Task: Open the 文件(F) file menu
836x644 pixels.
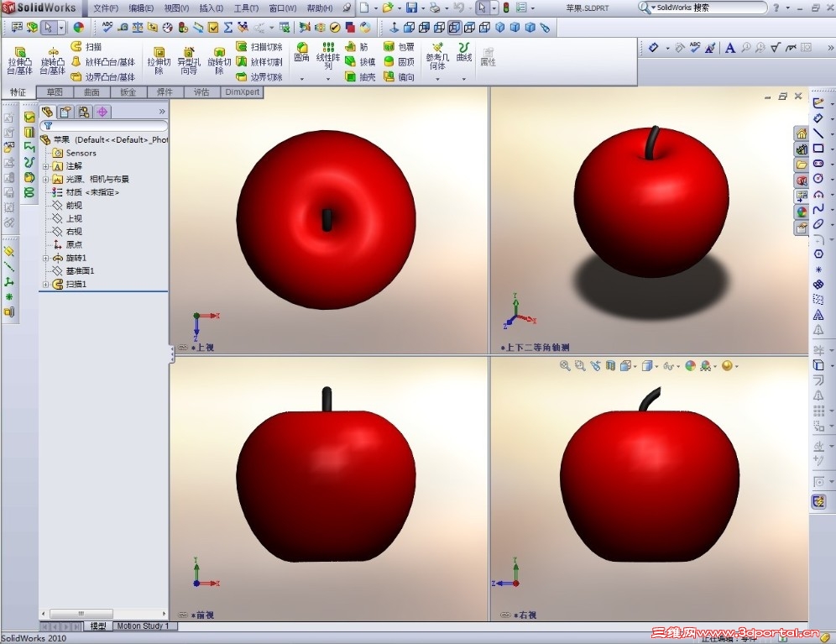Action: [x=106, y=8]
